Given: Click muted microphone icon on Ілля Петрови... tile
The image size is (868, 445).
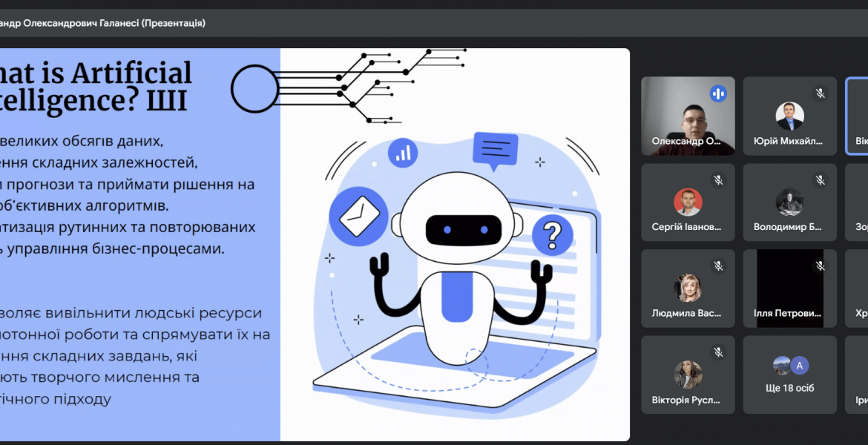Looking at the screenshot, I should point(821,266).
